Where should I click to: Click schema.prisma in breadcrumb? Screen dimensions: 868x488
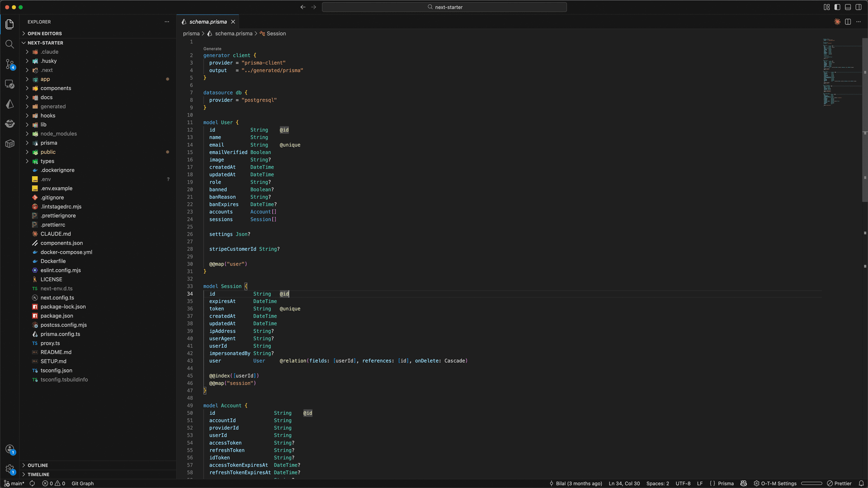[234, 33]
